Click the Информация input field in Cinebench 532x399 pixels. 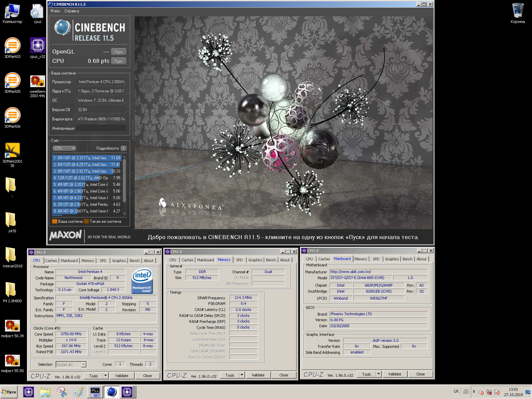101,128
